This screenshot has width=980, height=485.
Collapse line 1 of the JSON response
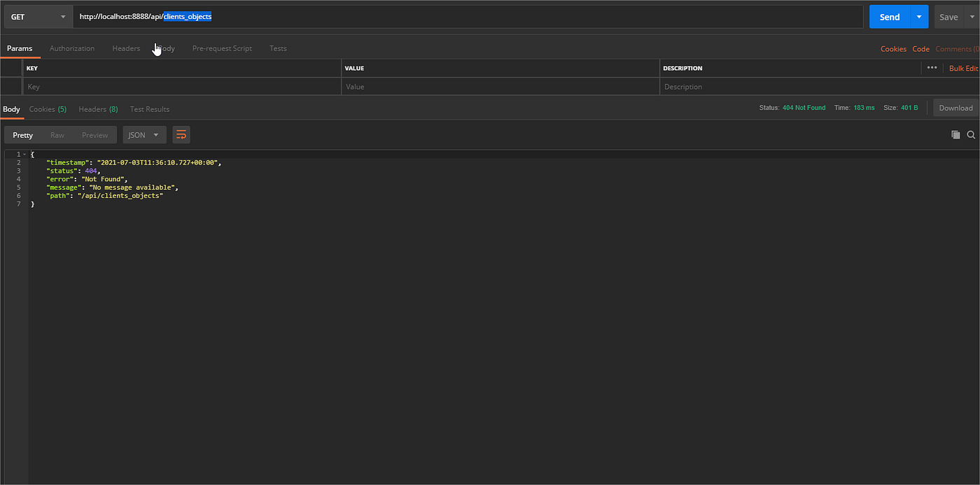coord(24,153)
